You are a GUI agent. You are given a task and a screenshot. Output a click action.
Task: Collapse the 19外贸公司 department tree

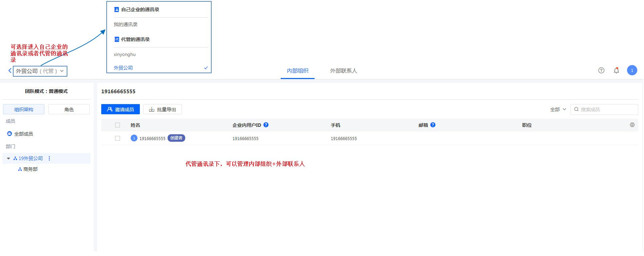[8, 158]
